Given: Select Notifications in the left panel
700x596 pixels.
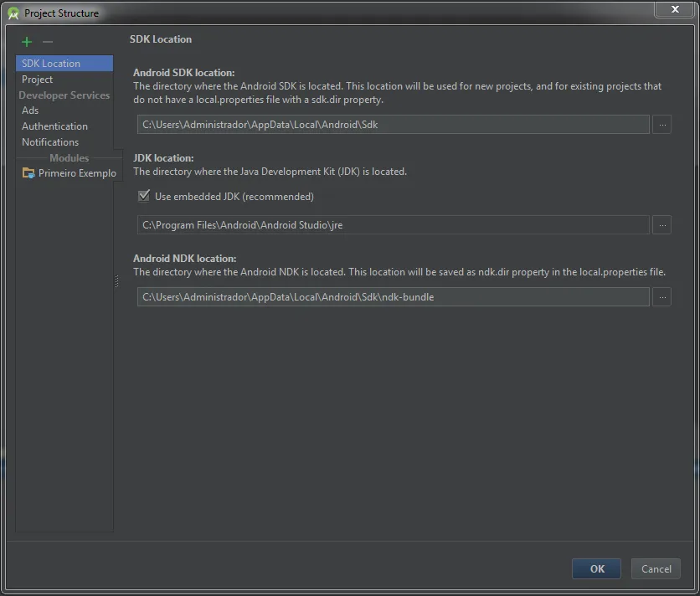Looking at the screenshot, I should click(x=50, y=142).
